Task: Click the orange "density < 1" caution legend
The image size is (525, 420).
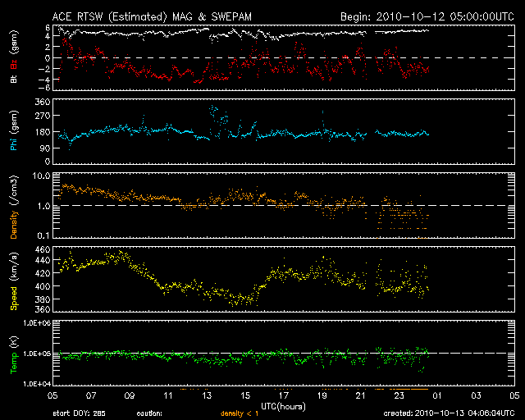Action: (x=240, y=413)
